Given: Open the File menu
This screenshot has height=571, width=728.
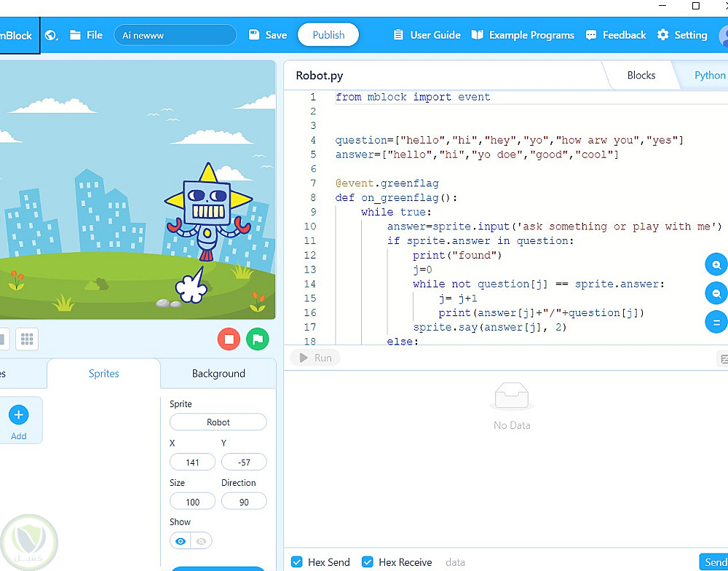Looking at the screenshot, I should (x=87, y=35).
